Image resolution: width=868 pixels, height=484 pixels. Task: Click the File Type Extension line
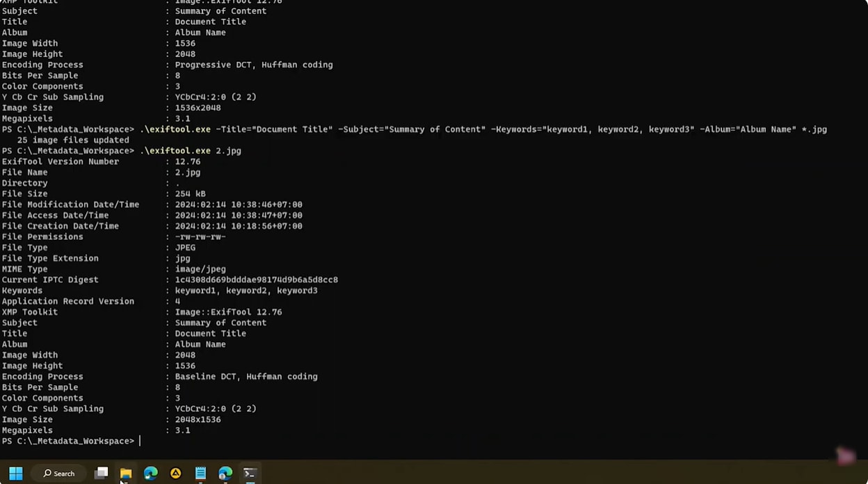point(96,259)
